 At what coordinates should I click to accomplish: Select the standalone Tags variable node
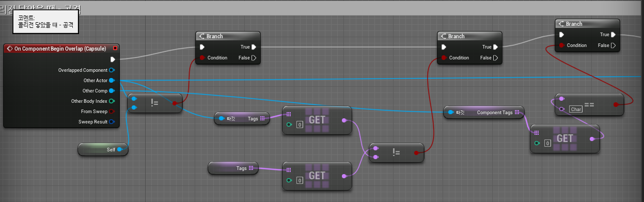click(233, 168)
